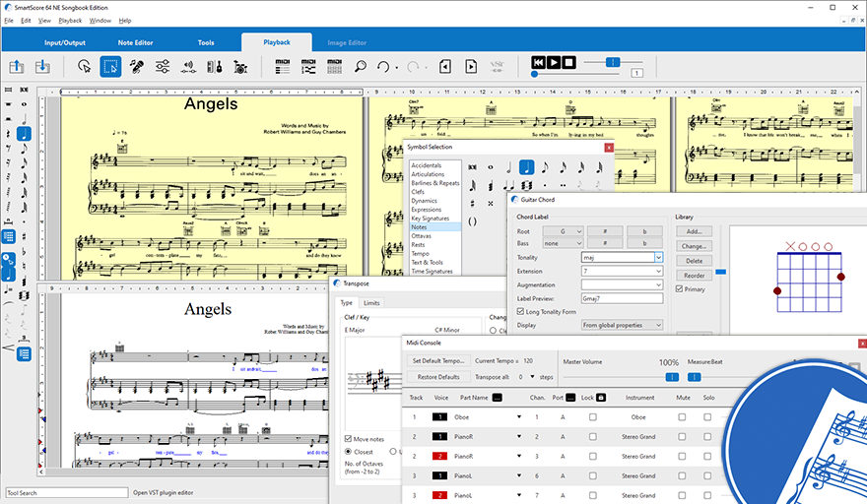Click the magnifier zoom tool
This screenshot has width=867, height=504.
[361, 67]
